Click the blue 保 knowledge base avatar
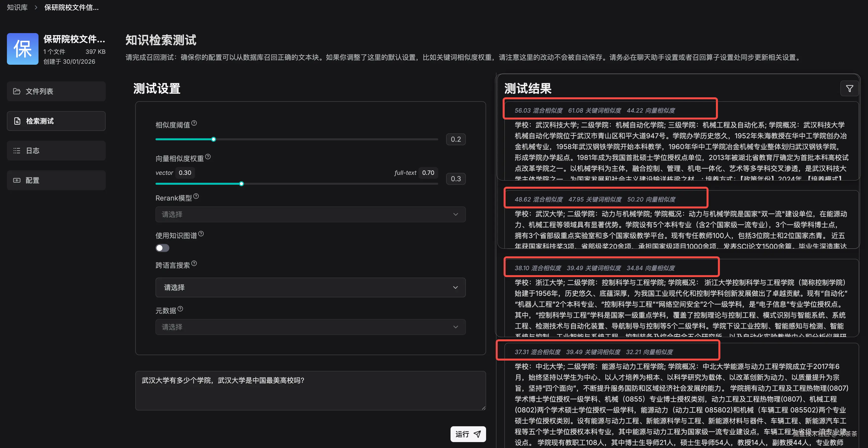The image size is (868, 448). pos(22,49)
